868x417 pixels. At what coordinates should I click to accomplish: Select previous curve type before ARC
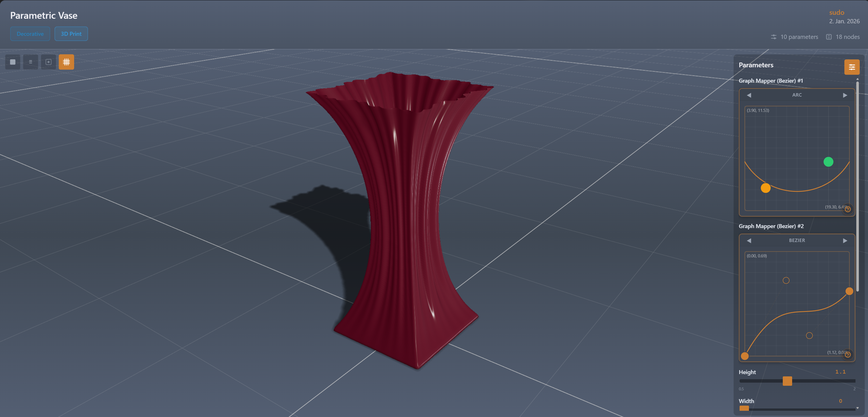click(x=749, y=95)
